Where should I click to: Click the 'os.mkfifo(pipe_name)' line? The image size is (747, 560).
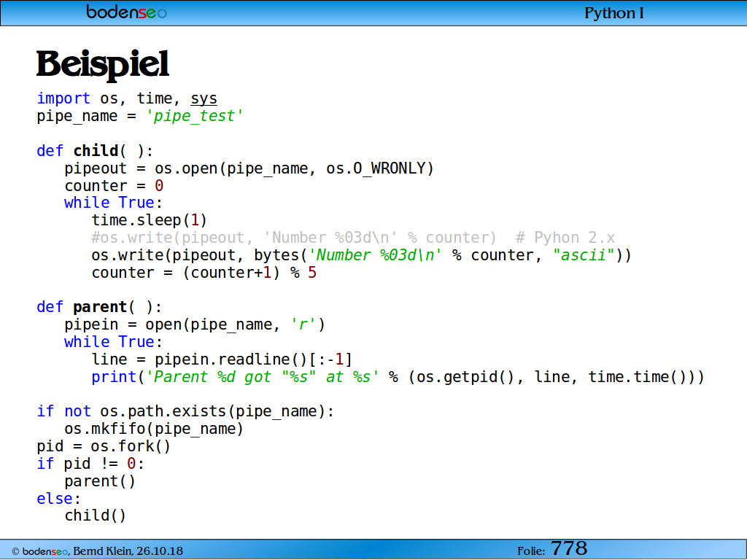click(154, 429)
